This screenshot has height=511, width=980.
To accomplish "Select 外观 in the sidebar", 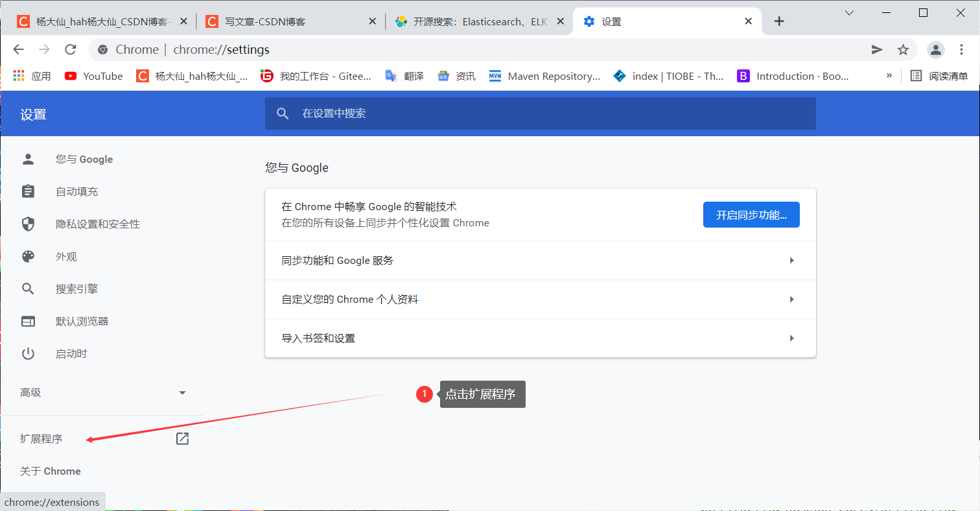I will 66,257.
